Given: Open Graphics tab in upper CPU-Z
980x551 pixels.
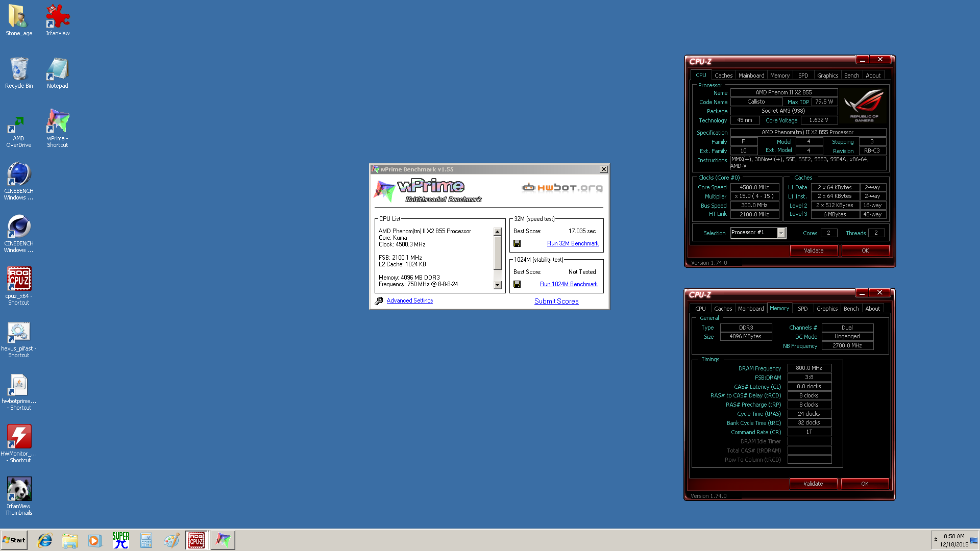Looking at the screenshot, I should (827, 76).
